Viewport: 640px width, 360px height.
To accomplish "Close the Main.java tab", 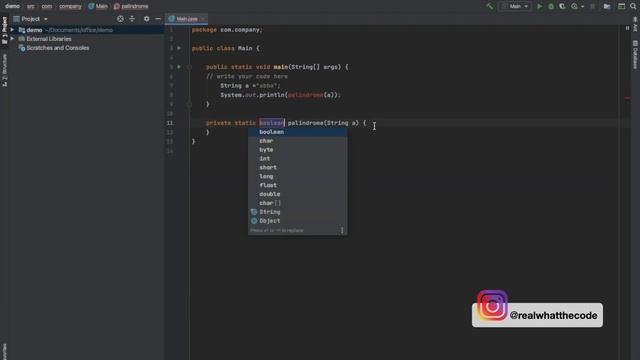I will (203, 19).
